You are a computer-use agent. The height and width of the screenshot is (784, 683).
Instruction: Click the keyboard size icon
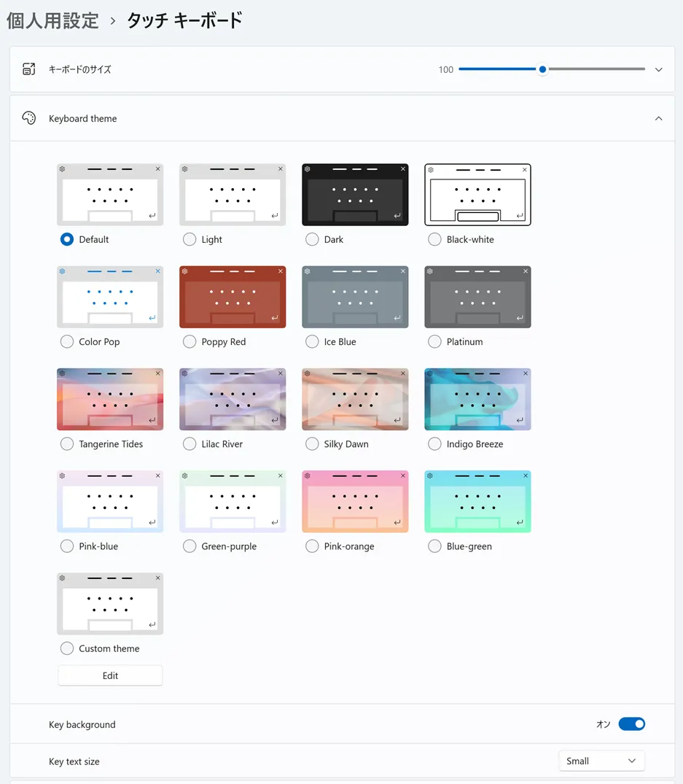29,69
